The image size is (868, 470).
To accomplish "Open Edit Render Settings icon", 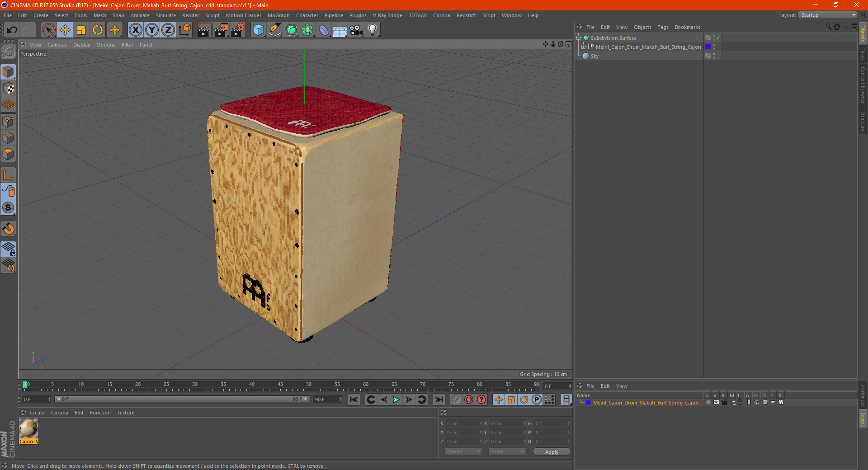I will [x=238, y=30].
